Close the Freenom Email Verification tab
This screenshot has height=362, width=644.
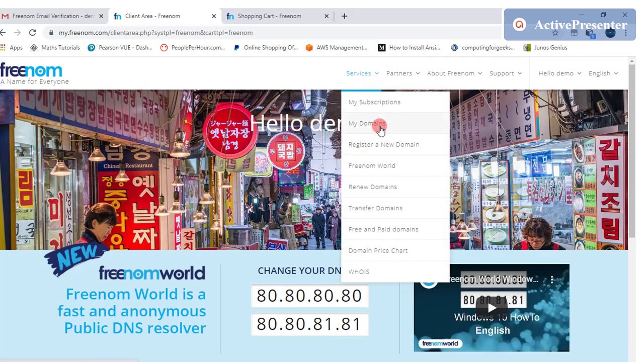101,16
